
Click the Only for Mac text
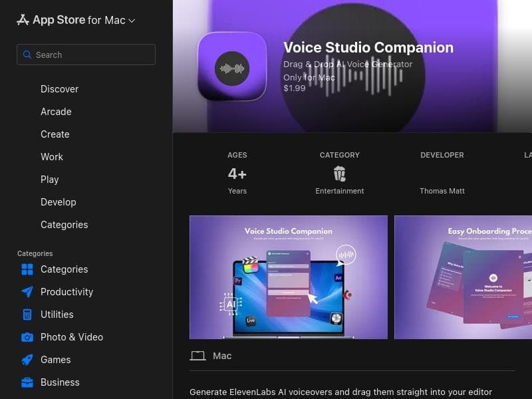tap(309, 78)
